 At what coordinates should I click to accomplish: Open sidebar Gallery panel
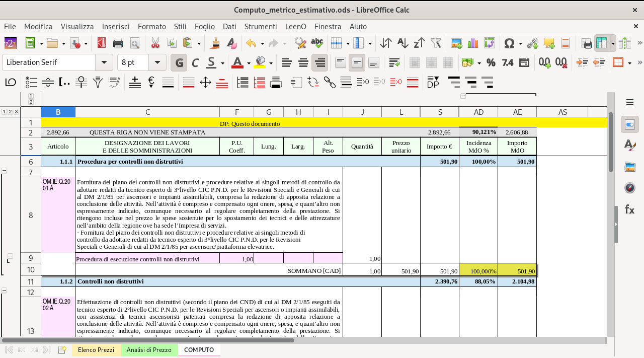(x=630, y=167)
